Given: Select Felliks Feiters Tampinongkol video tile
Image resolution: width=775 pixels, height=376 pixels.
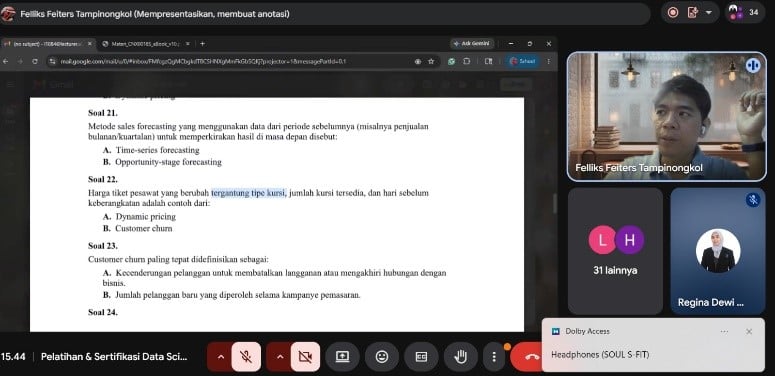Looking at the screenshot, I should pyautogui.click(x=666, y=117).
